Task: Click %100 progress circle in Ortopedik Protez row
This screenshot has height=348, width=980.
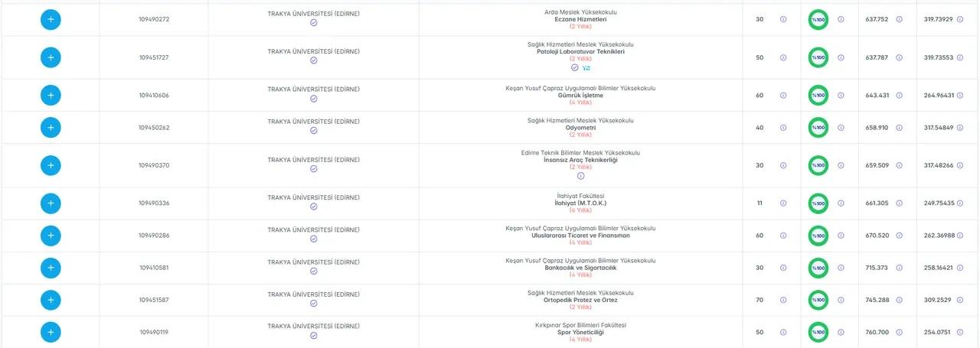Action: pyautogui.click(x=818, y=301)
